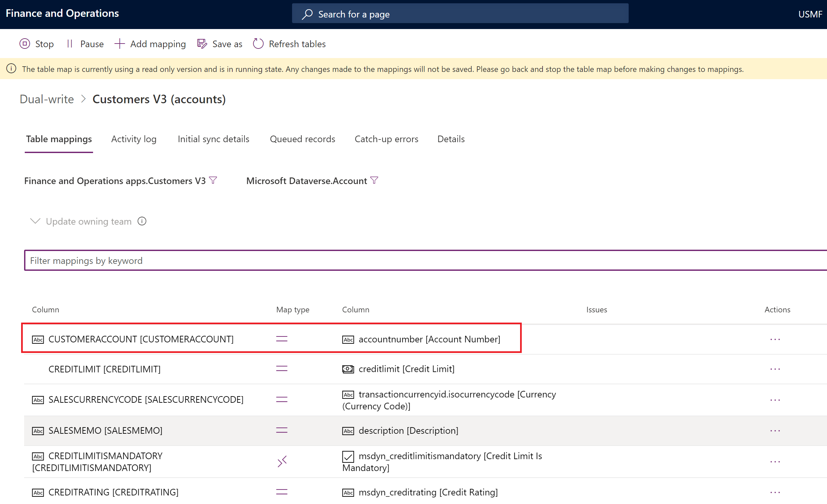Click Customers V3 (accounts) breadcrumb title
The image size is (827, 504).
159,99
